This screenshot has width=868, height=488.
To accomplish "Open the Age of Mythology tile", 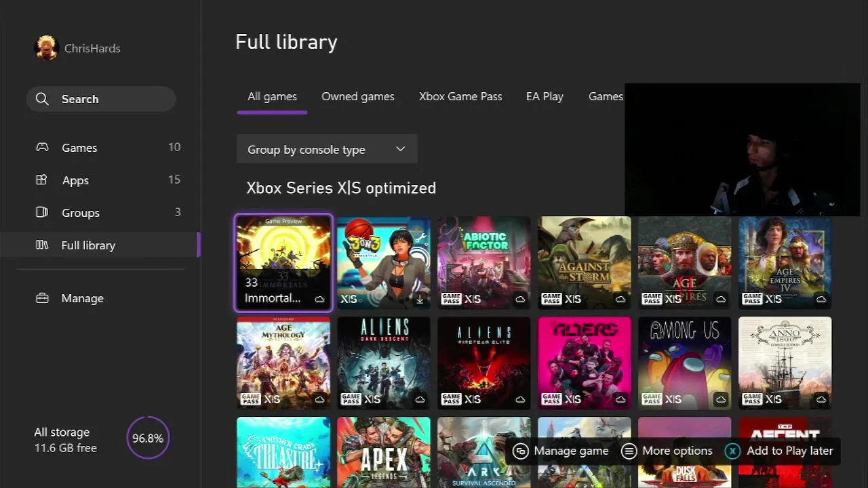I will (x=283, y=363).
